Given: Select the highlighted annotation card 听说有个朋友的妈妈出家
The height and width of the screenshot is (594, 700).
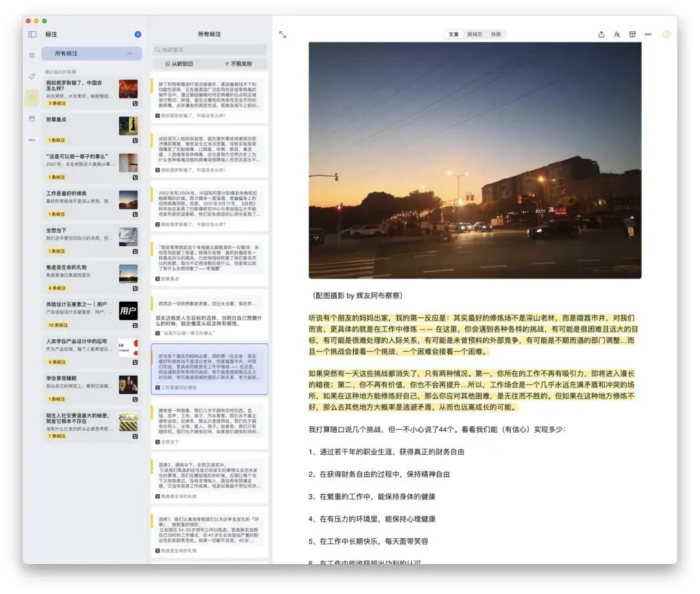Looking at the screenshot, I should pos(209,369).
